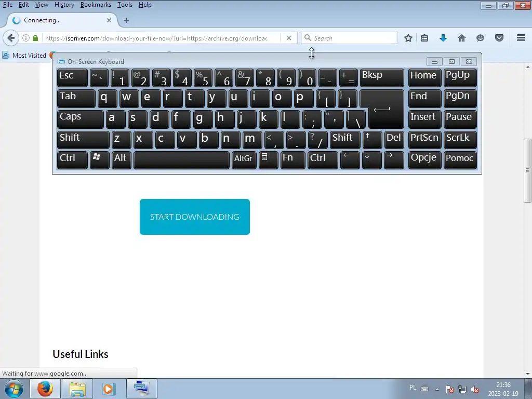Open the Pocket icon in toolbar
Image resolution: width=532 pixels, height=399 pixels.
(499, 38)
